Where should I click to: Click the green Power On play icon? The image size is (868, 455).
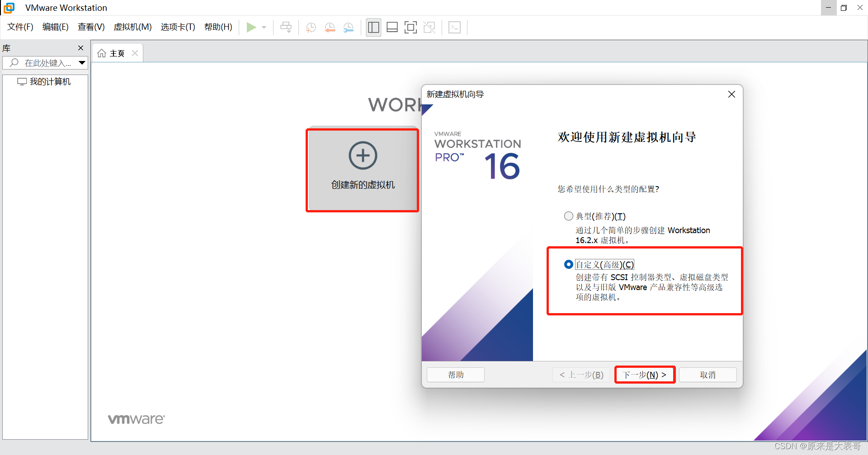(x=251, y=28)
